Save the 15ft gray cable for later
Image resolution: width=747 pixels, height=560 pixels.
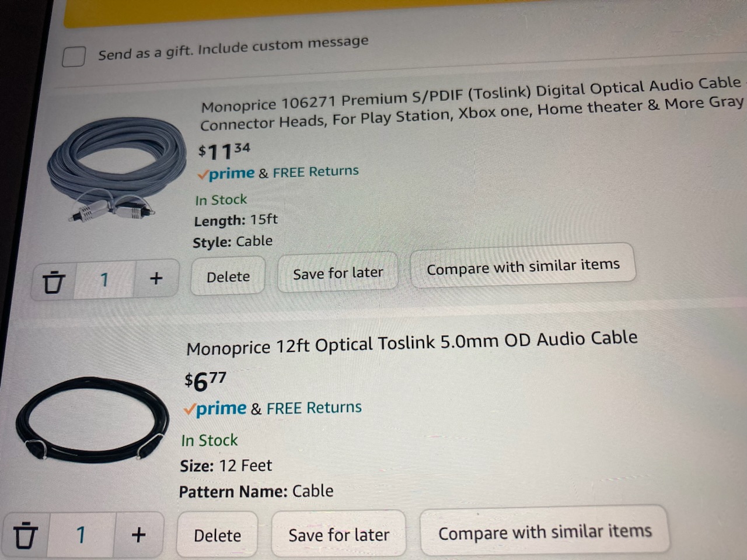pyautogui.click(x=338, y=272)
